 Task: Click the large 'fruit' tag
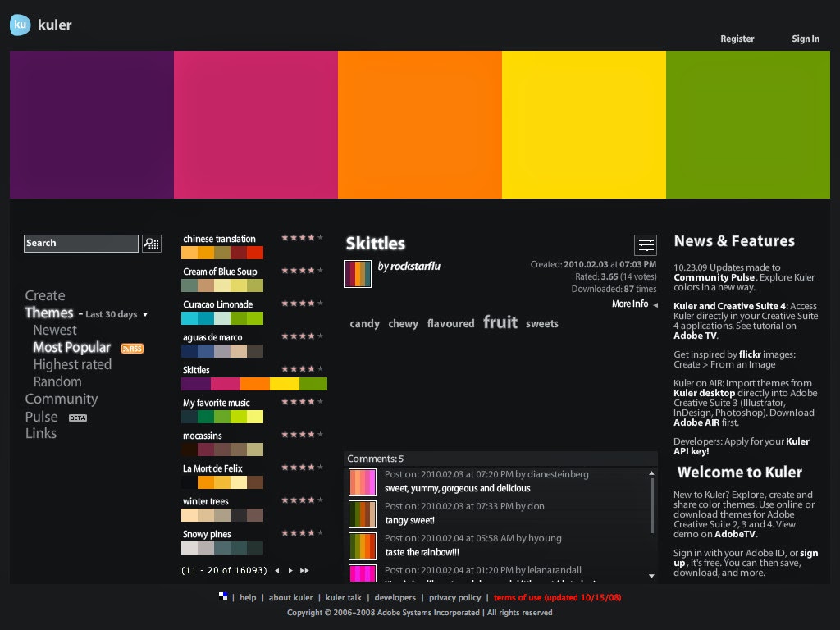tap(500, 322)
